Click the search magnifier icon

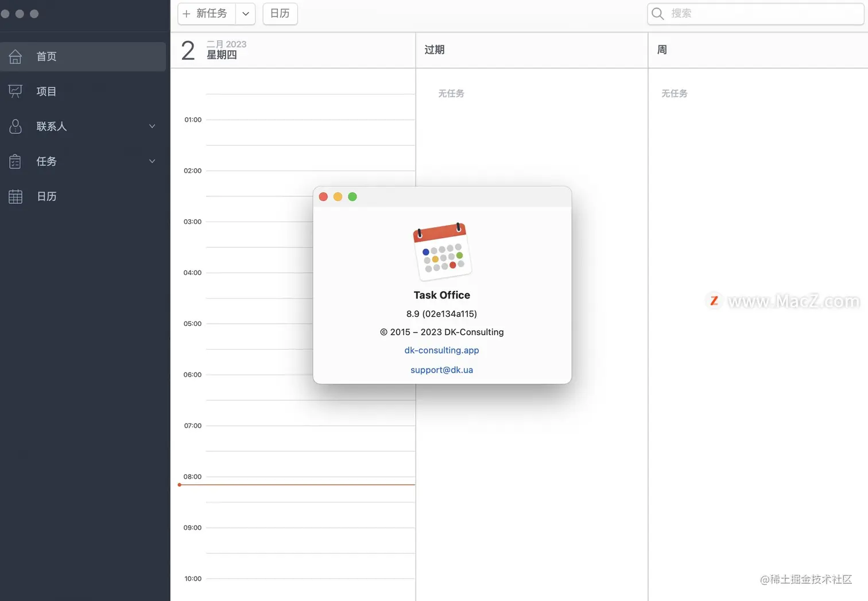tap(658, 13)
